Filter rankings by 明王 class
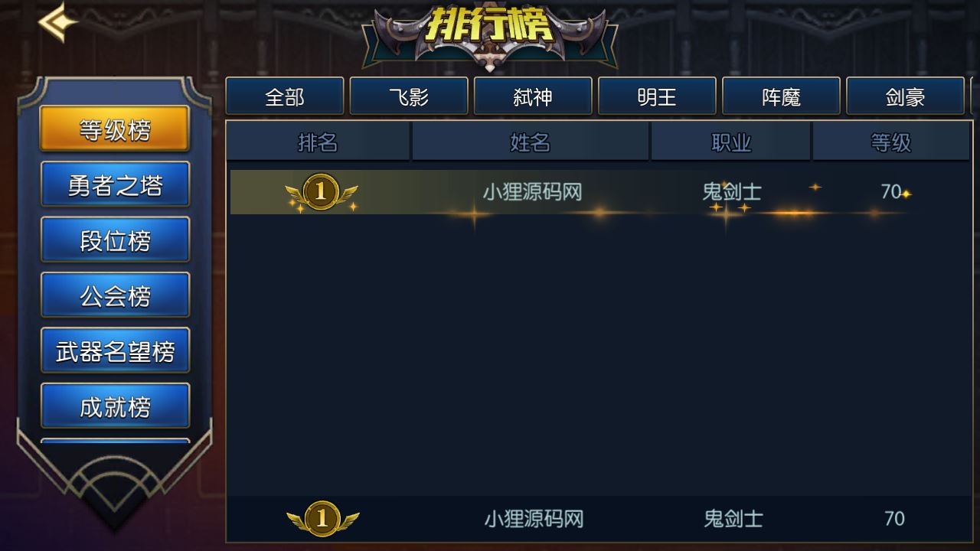The height and width of the screenshot is (551, 980). (657, 96)
